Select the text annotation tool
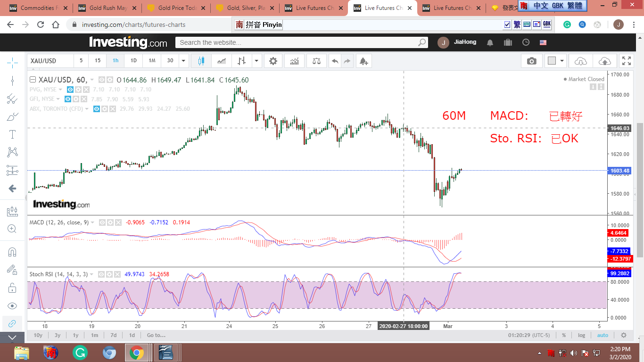This screenshot has width=644, height=362. point(12,134)
